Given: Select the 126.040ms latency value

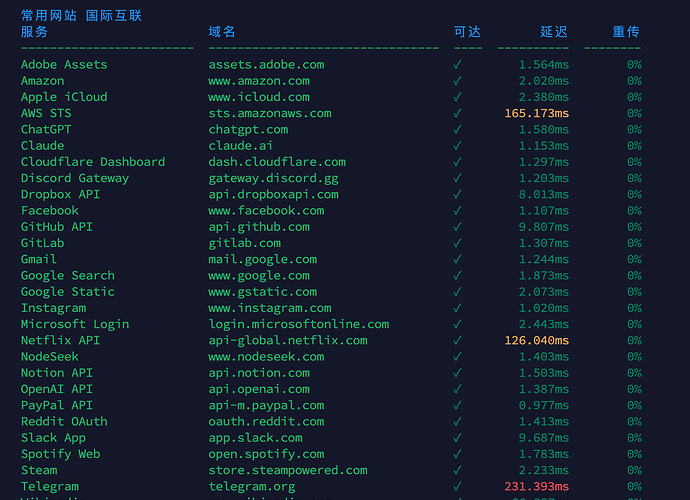Looking at the screenshot, I should tap(536, 341).
